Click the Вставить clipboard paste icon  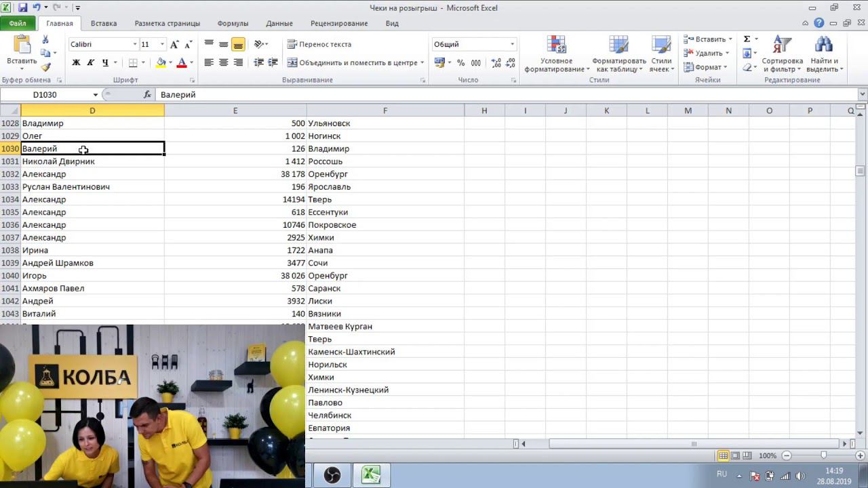pos(22,45)
